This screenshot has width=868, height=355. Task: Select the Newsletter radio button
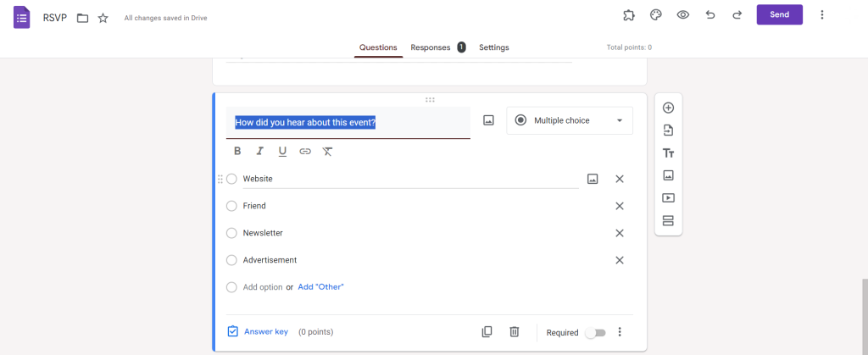(231, 233)
